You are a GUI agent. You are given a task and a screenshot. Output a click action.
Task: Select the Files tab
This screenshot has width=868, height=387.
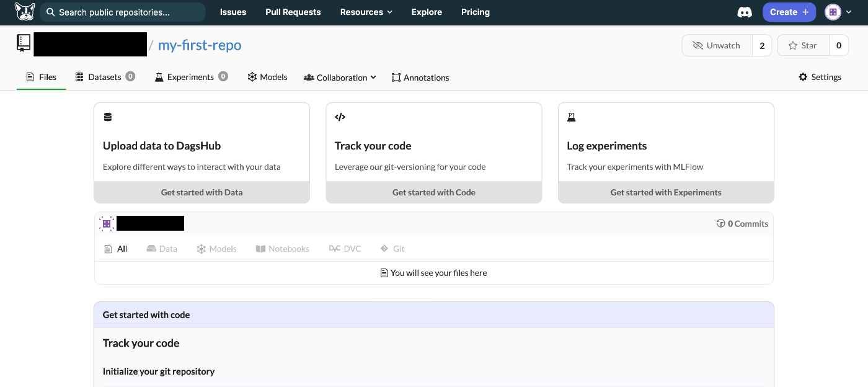41,77
